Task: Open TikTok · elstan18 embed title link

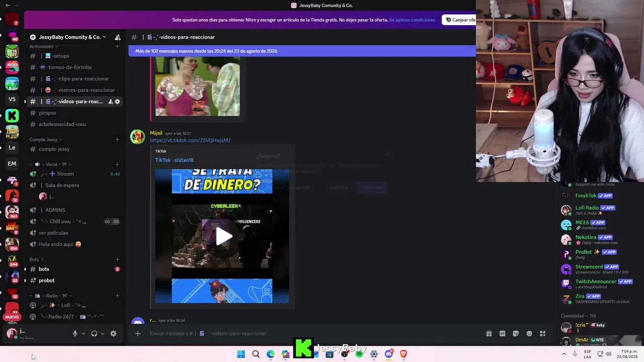Action: [174, 160]
